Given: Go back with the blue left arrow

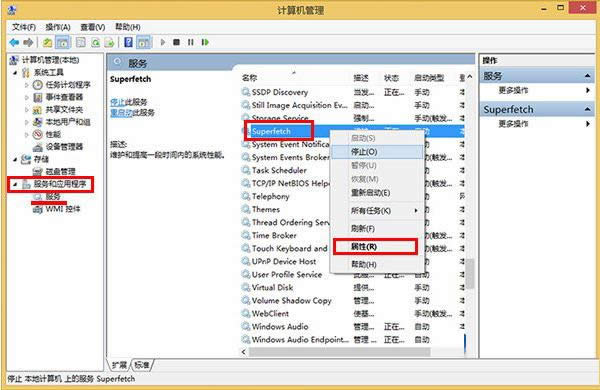Looking at the screenshot, I should coord(15,42).
